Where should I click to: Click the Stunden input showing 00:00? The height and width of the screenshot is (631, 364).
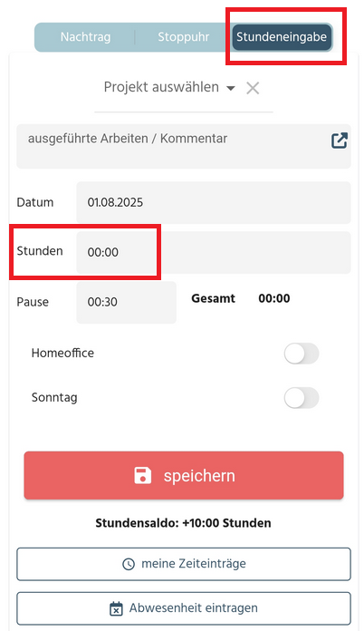tap(214, 252)
